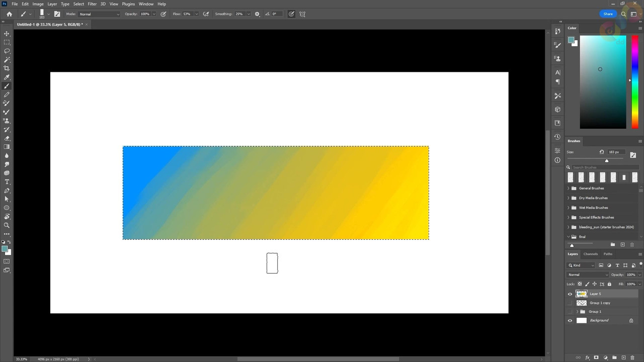Select the Move tool
Screen dimensions: 644x362
[7, 34]
